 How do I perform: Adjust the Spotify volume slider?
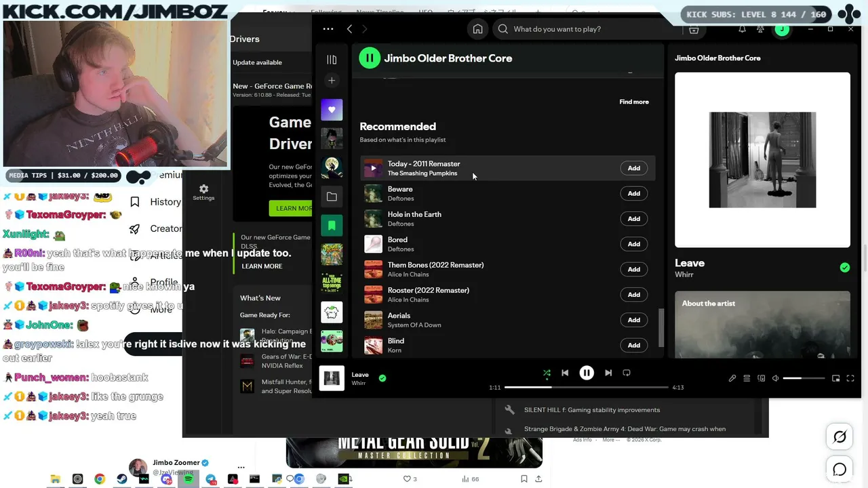[x=804, y=378]
